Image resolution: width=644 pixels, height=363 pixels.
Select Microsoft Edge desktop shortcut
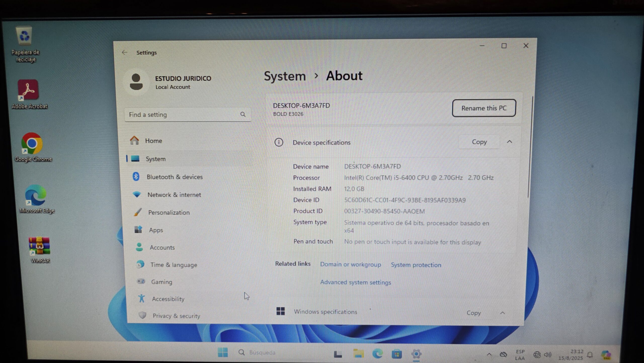(36, 199)
